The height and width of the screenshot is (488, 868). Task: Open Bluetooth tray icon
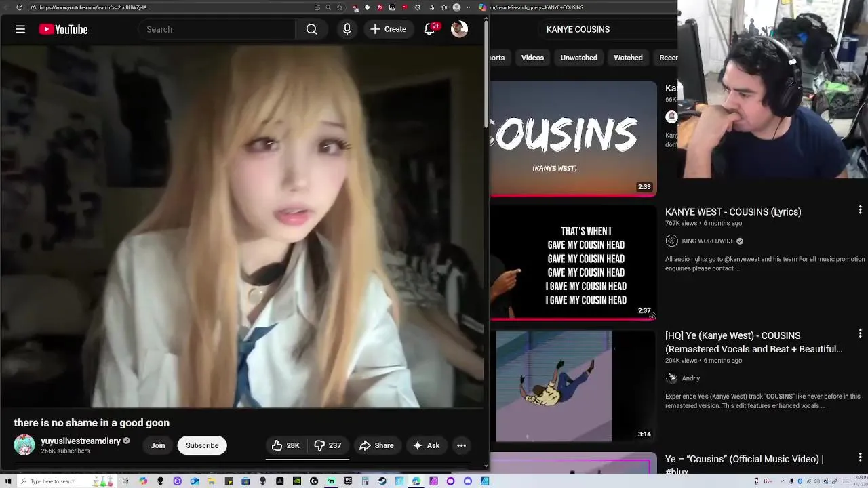tap(800, 481)
